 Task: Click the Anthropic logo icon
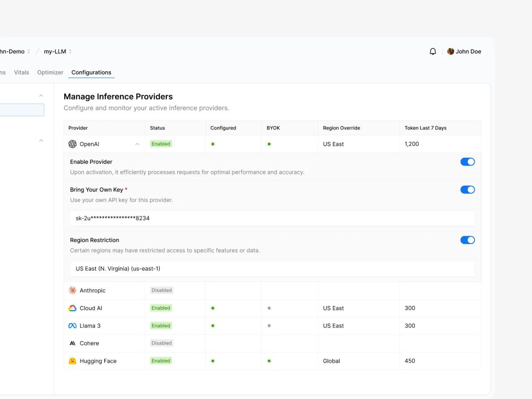tap(73, 290)
